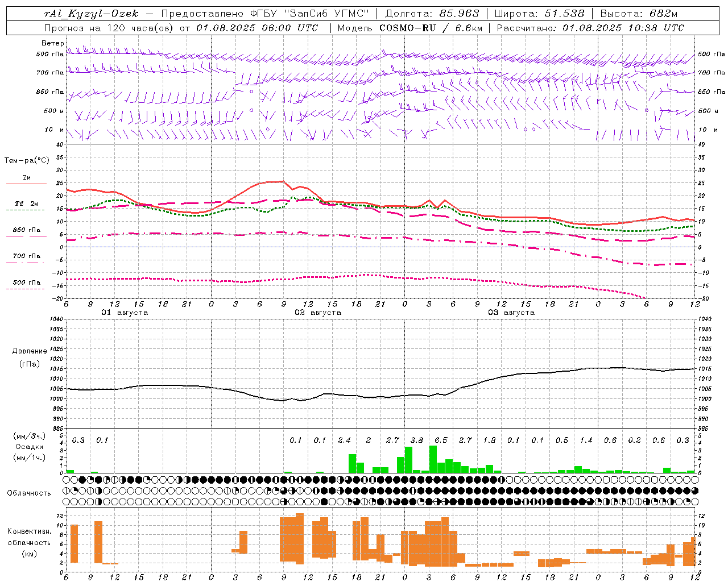
Task: Click the 0.5 precipitation total value
Action: coord(561,440)
